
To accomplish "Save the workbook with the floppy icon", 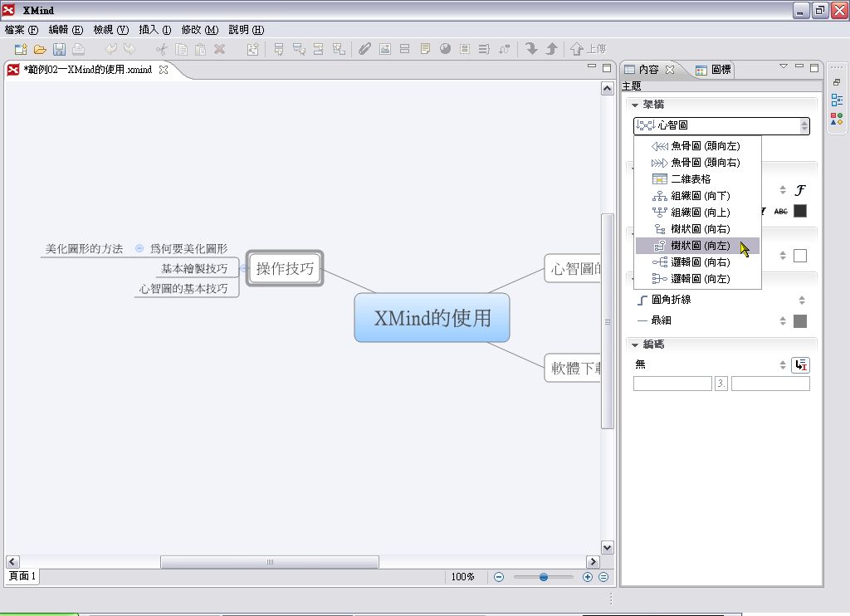I will 59,49.
